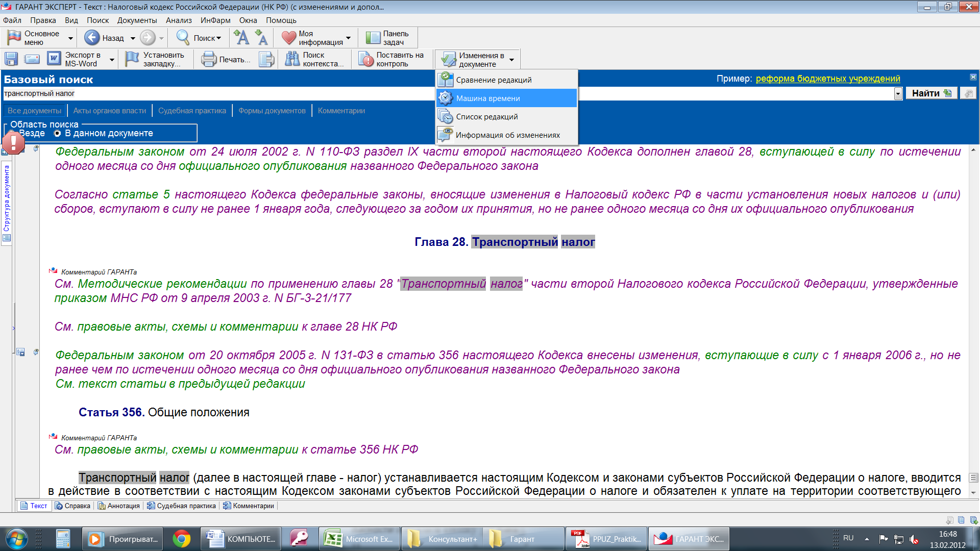This screenshot has width=980, height=551.
Task: Select Везде search area option
Action: coord(32,133)
